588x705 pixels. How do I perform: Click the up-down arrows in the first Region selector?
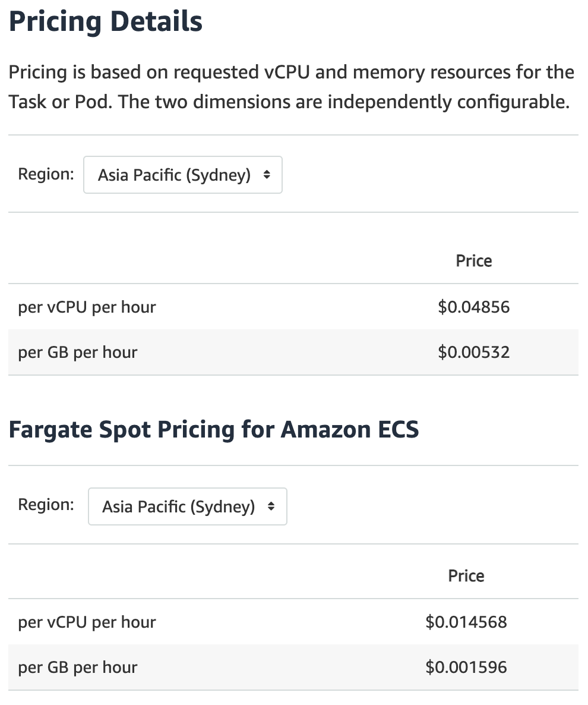pos(267,174)
